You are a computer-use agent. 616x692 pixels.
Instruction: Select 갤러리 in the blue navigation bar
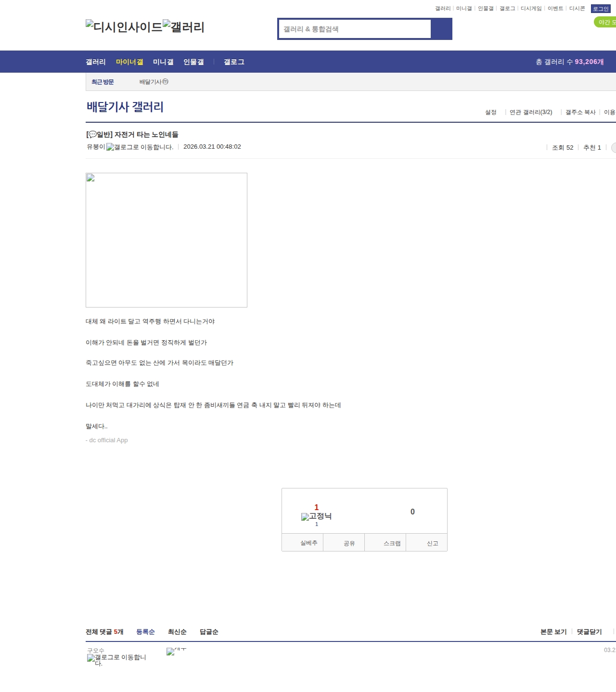coord(96,62)
